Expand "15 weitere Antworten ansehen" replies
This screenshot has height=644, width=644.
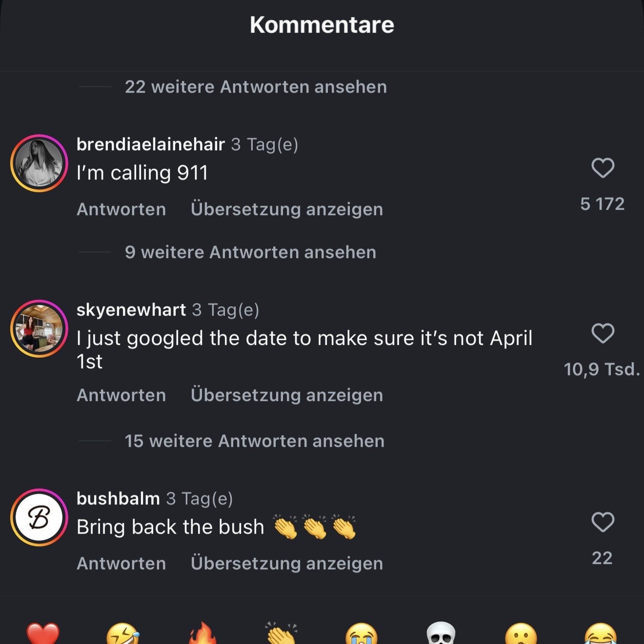coord(254,441)
